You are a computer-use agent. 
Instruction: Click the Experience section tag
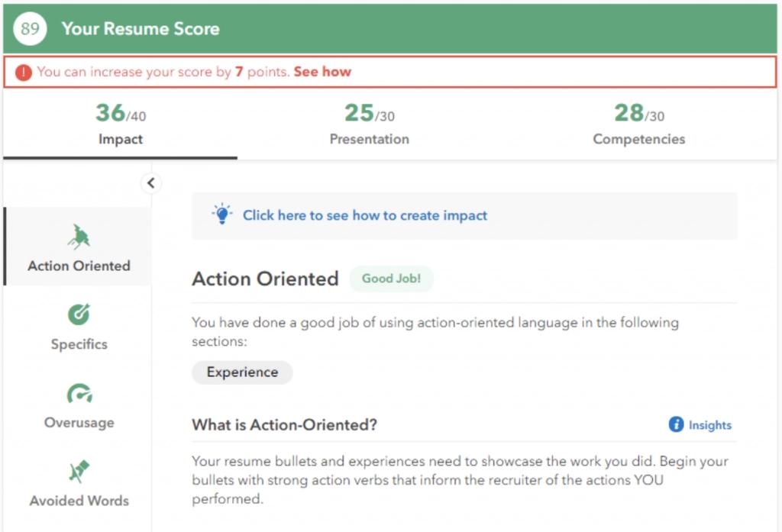pos(242,372)
